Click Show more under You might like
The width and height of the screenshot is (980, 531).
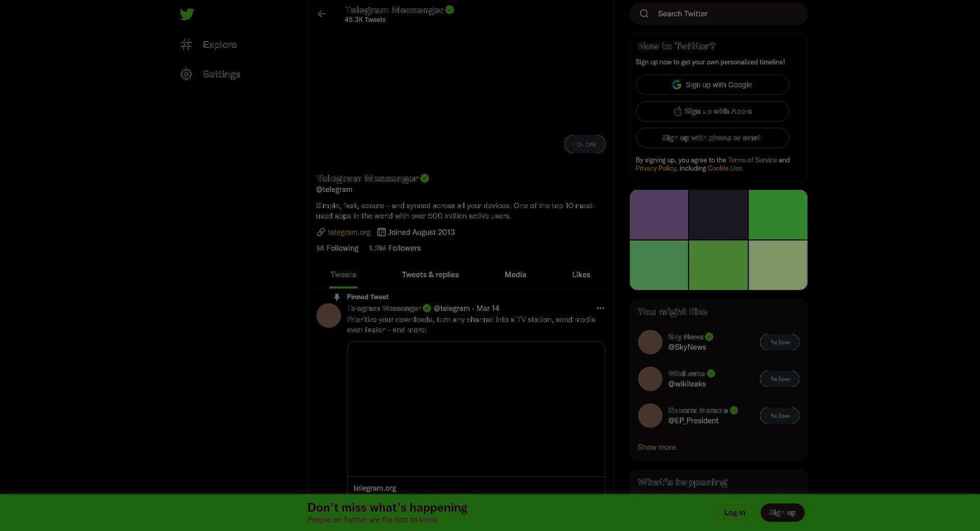656,447
